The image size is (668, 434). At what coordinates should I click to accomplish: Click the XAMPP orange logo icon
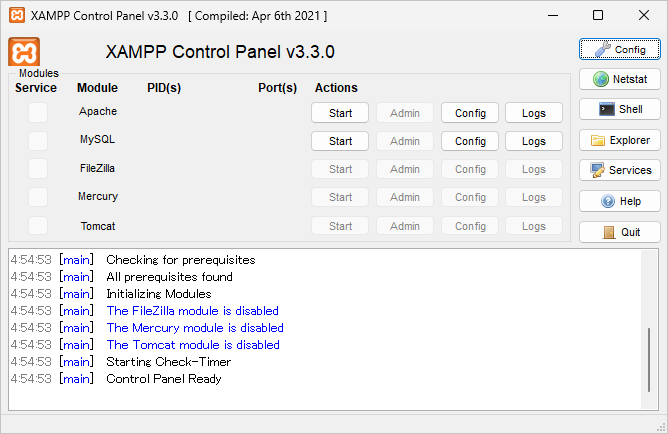(23, 52)
